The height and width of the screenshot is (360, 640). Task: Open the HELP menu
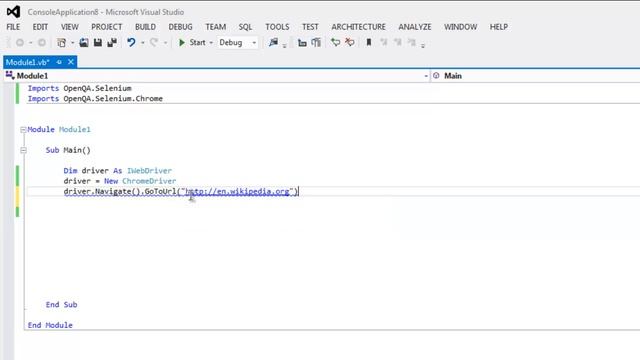(499, 27)
